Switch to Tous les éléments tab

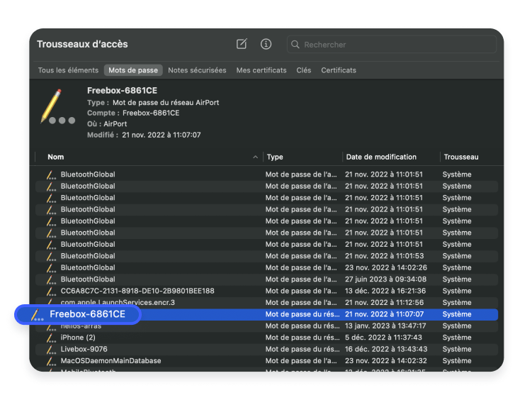tap(68, 70)
